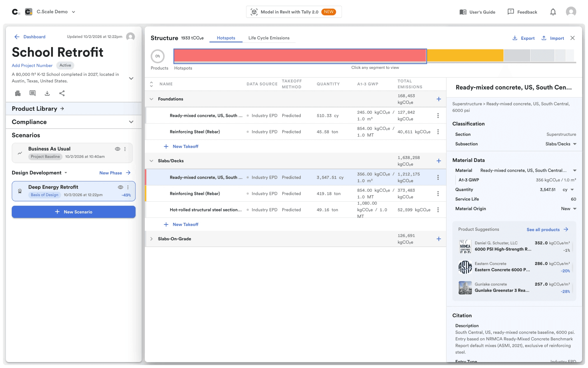
Task: Select the red hotspot bar segment
Action: [300, 56]
